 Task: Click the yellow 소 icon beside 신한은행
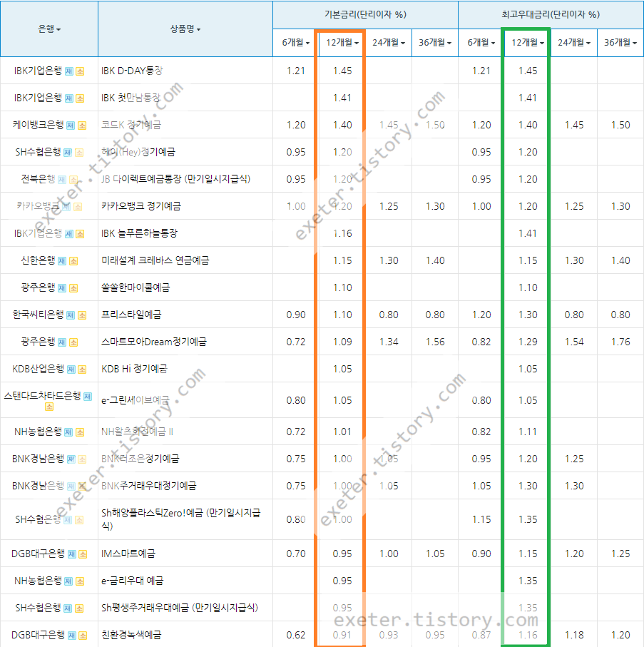click(73, 261)
